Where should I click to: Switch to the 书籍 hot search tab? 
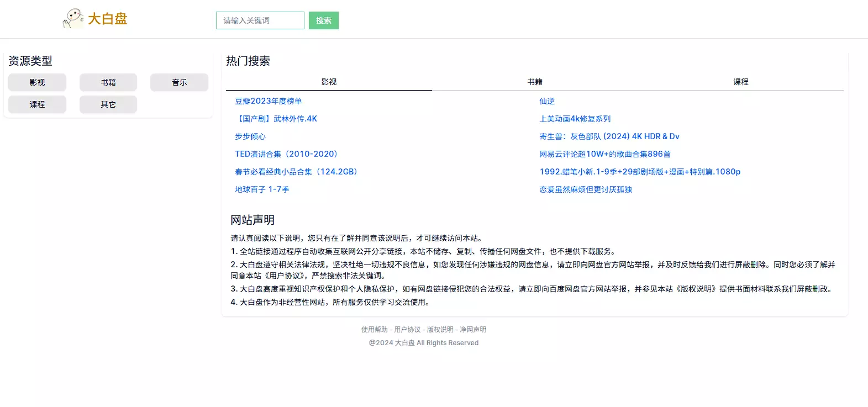coord(535,82)
